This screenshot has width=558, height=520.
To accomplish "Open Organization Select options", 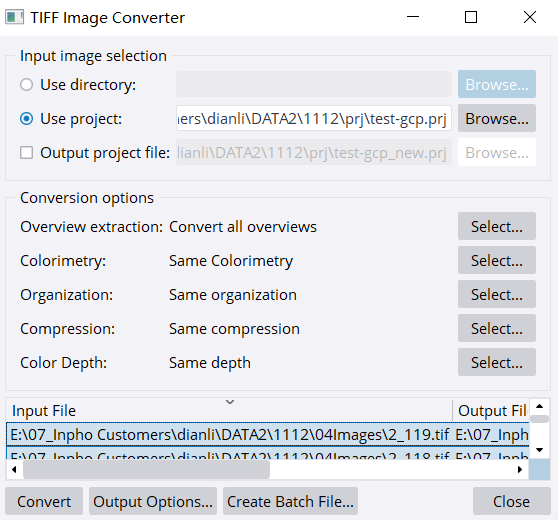I will [x=497, y=294].
